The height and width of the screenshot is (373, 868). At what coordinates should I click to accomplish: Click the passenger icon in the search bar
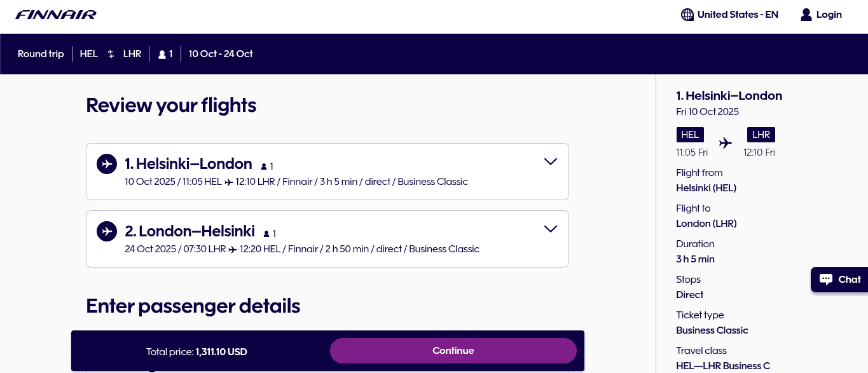tap(162, 54)
